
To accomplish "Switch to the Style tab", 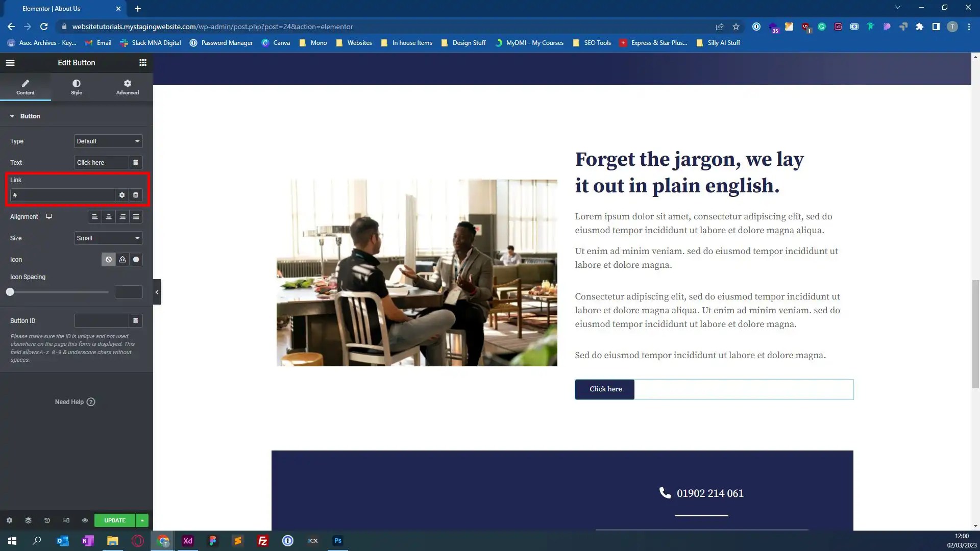I will pyautogui.click(x=76, y=87).
